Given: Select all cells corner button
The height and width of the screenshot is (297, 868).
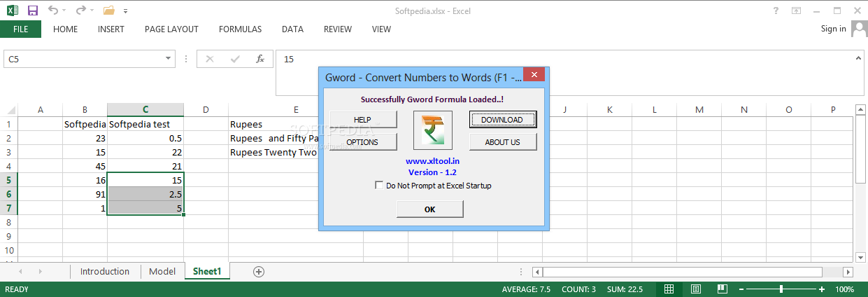Looking at the screenshot, I should point(9,110).
